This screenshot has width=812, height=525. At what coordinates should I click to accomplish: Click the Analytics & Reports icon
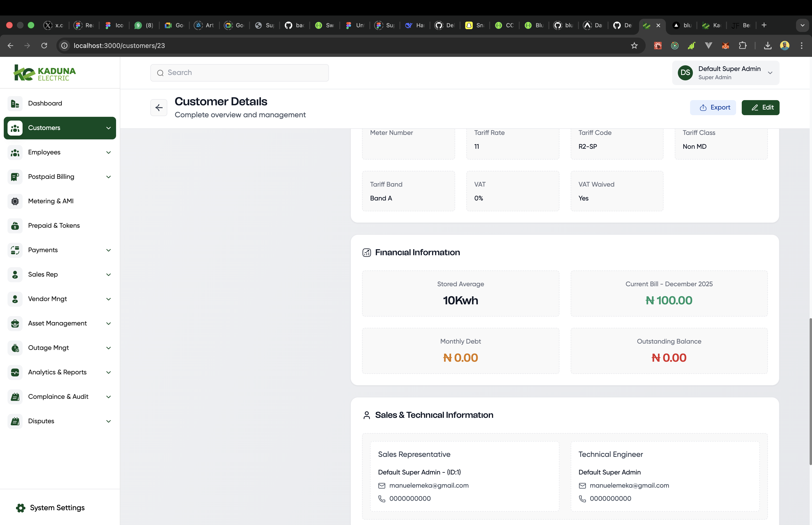tap(15, 373)
